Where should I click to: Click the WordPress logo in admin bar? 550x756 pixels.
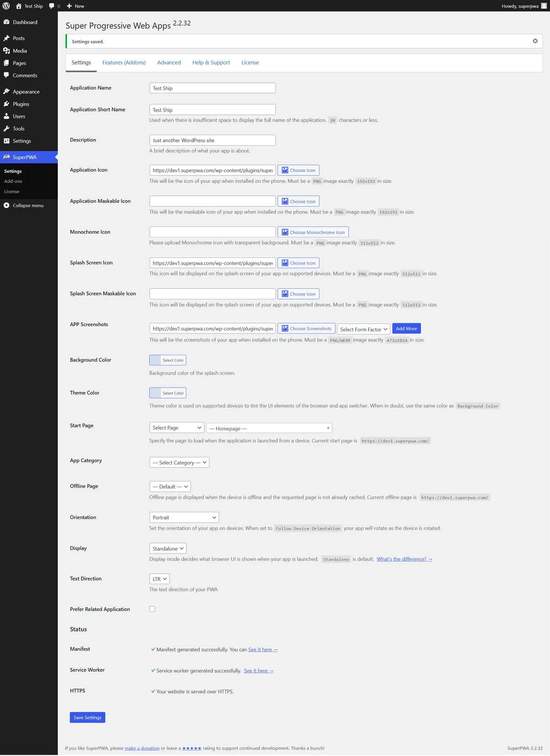click(x=6, y=6)
